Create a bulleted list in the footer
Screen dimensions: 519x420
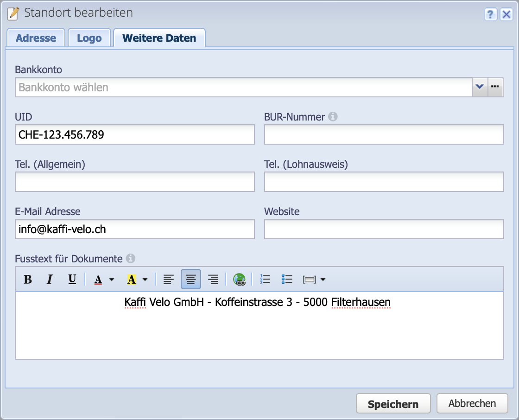[287, 279]
